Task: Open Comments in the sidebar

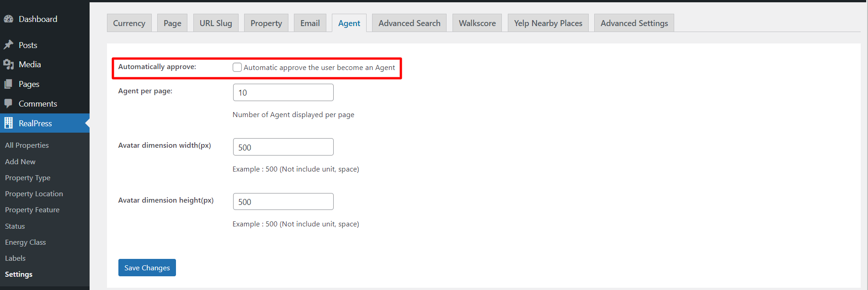Action: tap(45, 104)
